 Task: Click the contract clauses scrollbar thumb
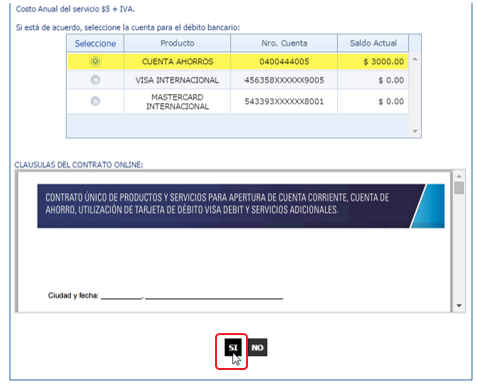point(459,188)
